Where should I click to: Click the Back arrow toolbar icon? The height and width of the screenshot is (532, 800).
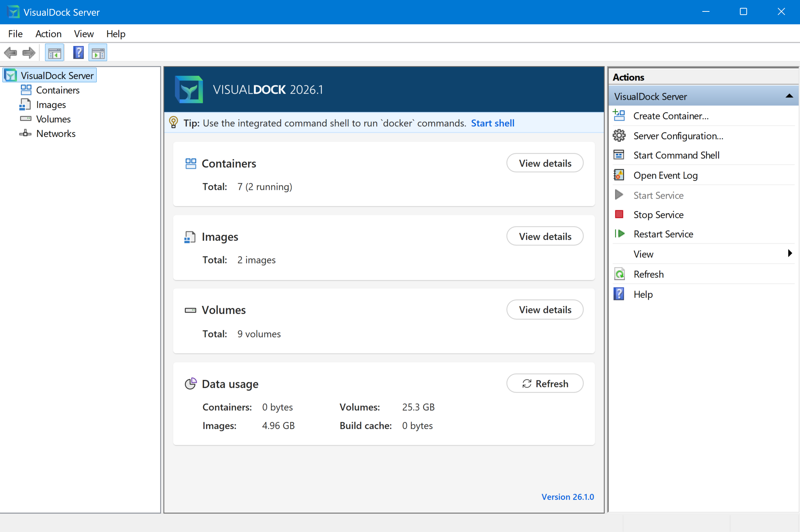pos(11,53)
